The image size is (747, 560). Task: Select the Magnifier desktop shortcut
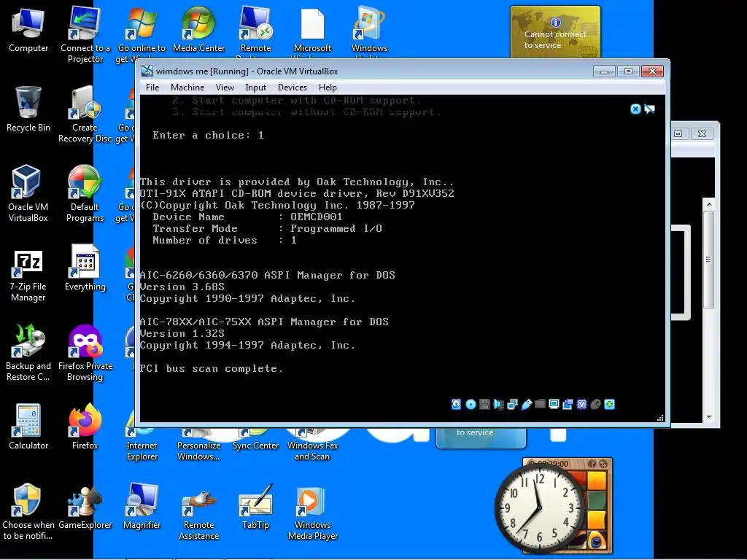(142, 507)
